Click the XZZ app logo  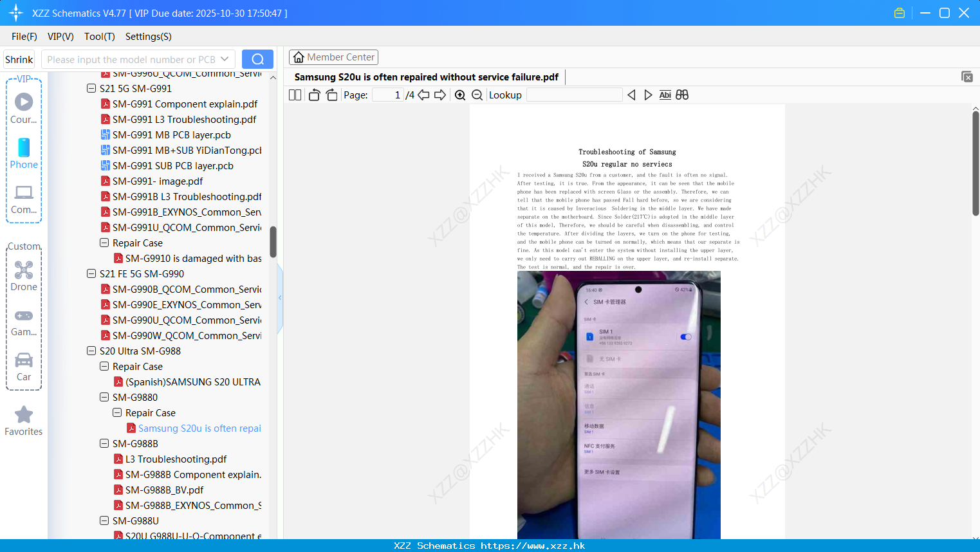pyautogui.click(x=16, y=13)
